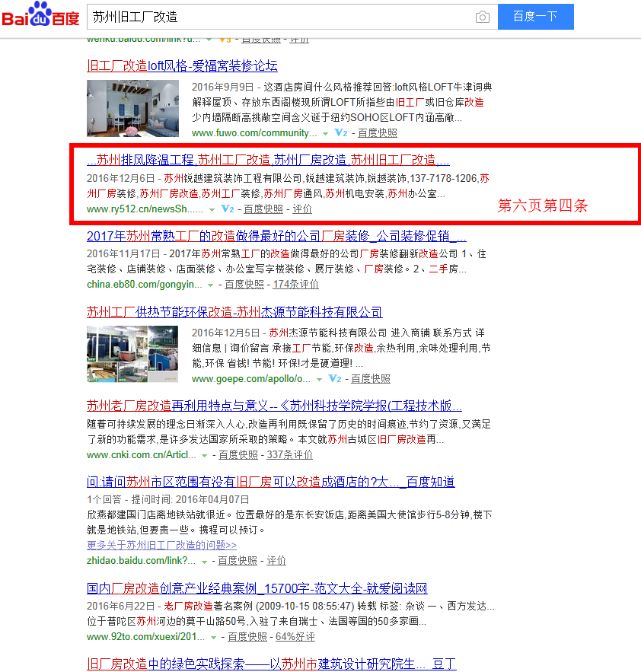Screen dimensions: 641x672
Task: Open the 旧工厂改造loft风格 result title
Action: 182,65
